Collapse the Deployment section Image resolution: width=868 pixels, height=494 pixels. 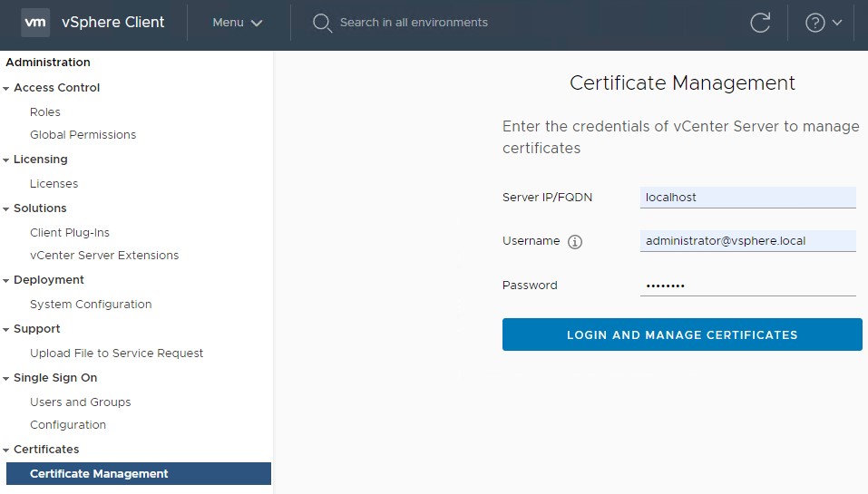tap(6, 280)
